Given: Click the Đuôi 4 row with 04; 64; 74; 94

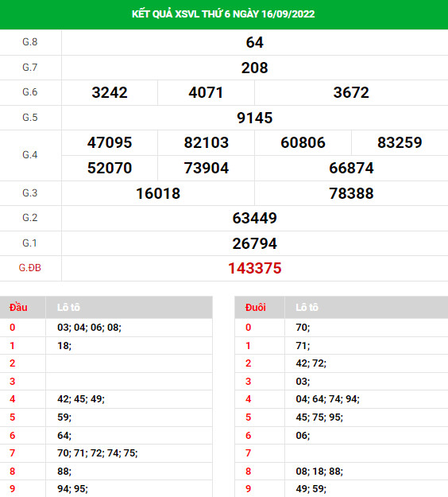Looking at the screenshot, I should click(x=342, y=398).
